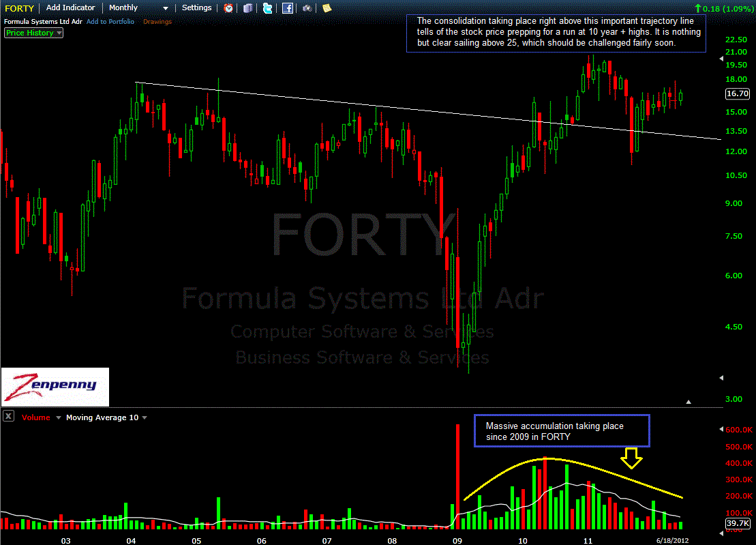
Task: Select the Massive accumulation annotation box
Action: point(562,430)
